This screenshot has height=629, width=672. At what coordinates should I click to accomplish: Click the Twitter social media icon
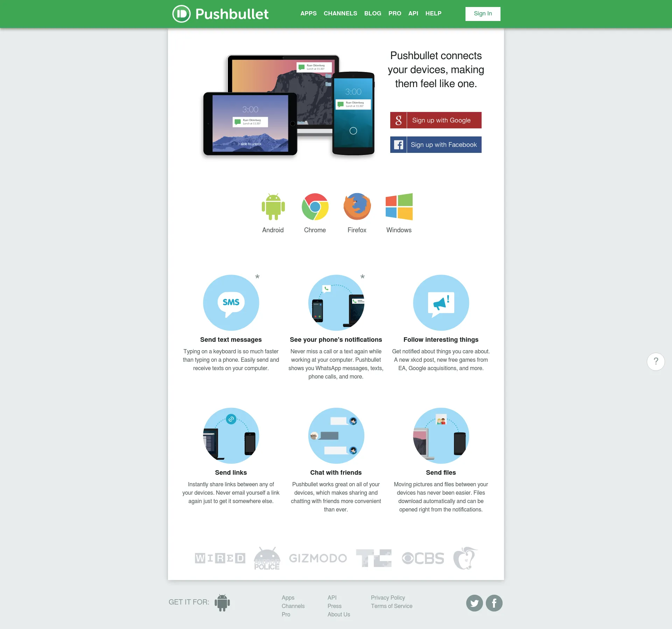[x=474, y=602]
